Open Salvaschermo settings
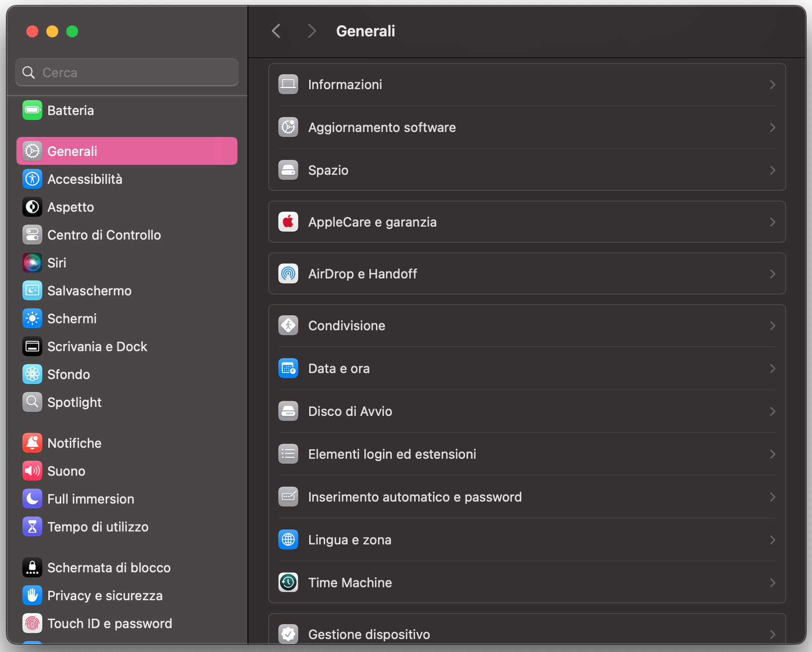 tap(90, 290)
